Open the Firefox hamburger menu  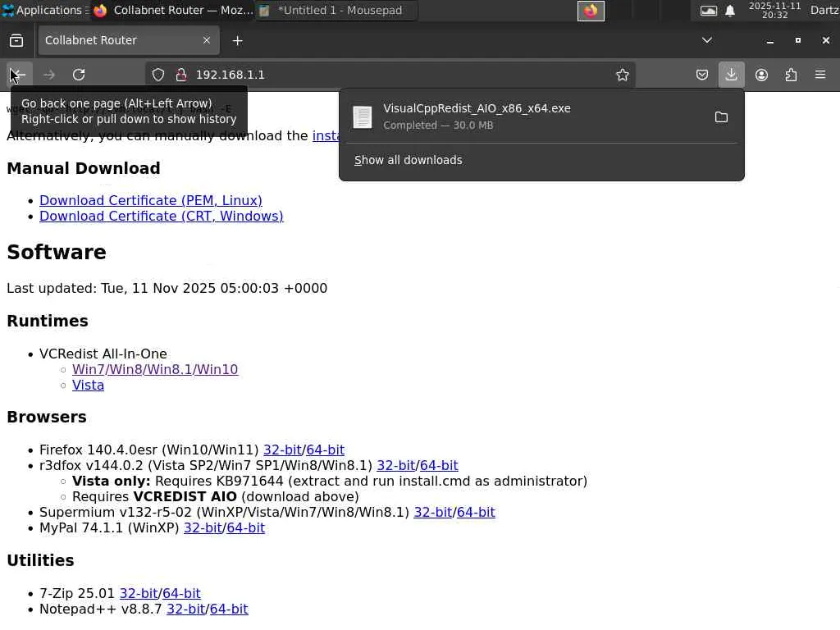click(820, 75)
